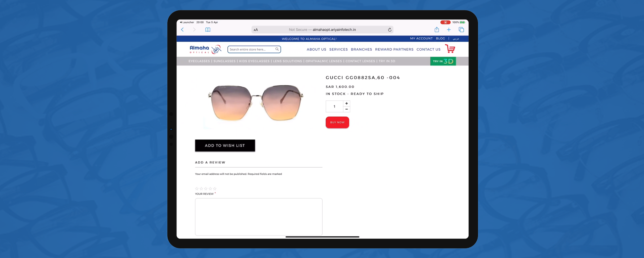Click the red Buy Now button

click(x=337, y=122)
